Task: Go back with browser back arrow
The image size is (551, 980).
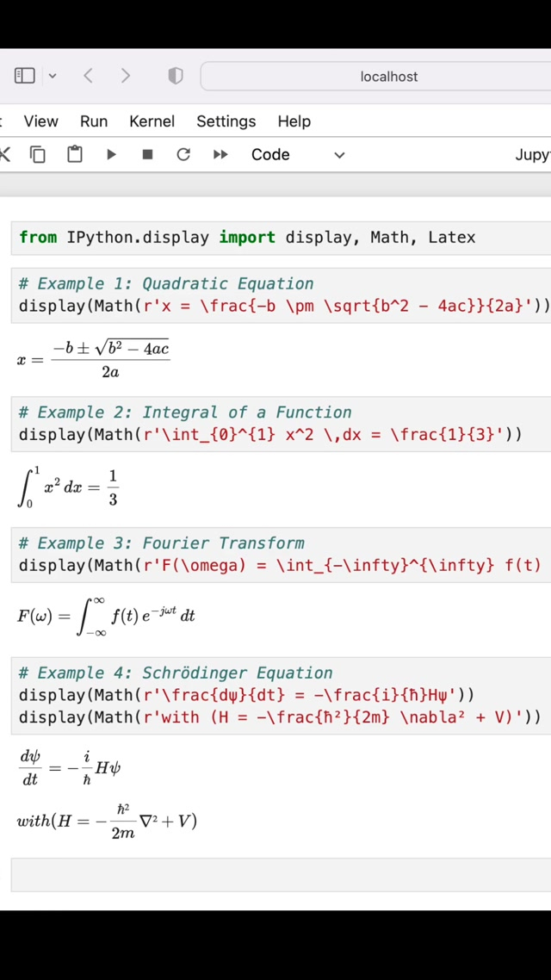Action: tap(88, 76)
